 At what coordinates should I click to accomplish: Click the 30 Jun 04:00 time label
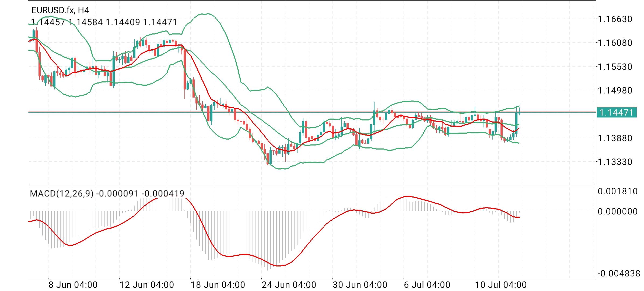coord(360,285)
